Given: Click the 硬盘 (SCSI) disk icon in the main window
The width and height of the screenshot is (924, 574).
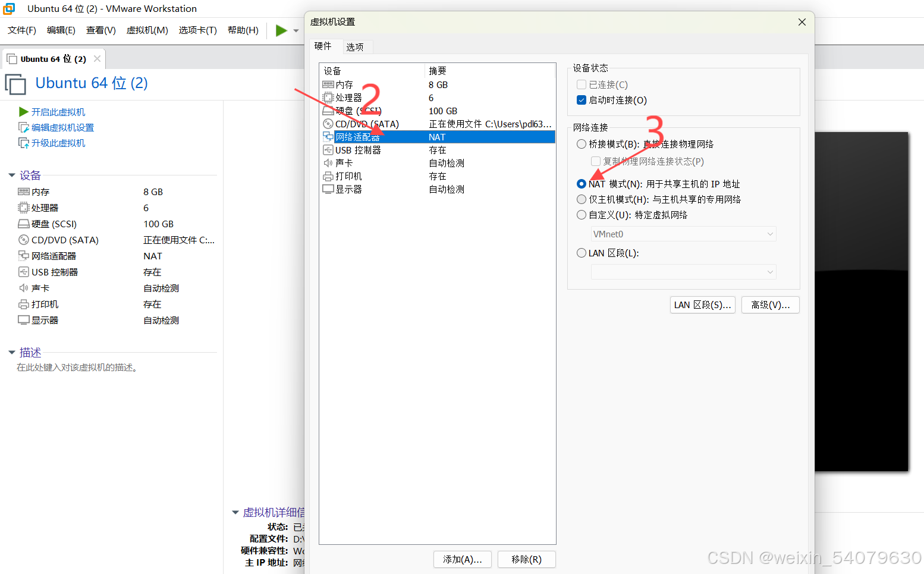Looking at the screenshot, I should [24, 224].
